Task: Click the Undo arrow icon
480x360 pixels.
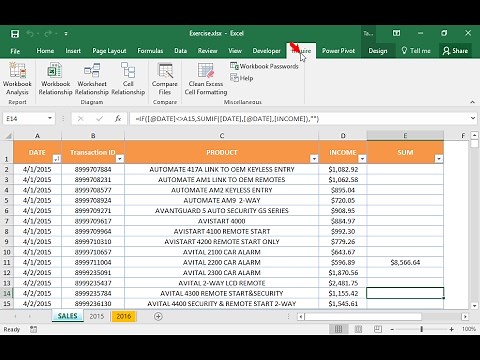Action: click(30, 33)
